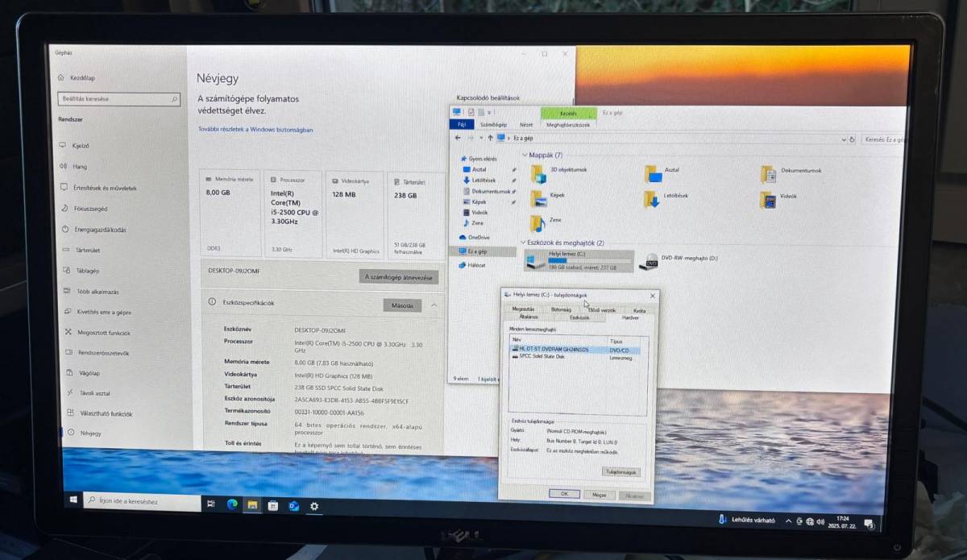The height and width of the screenshot is (560, 967).
Task: Select Hálózat in navigation pane
Action: click(472, 264)
